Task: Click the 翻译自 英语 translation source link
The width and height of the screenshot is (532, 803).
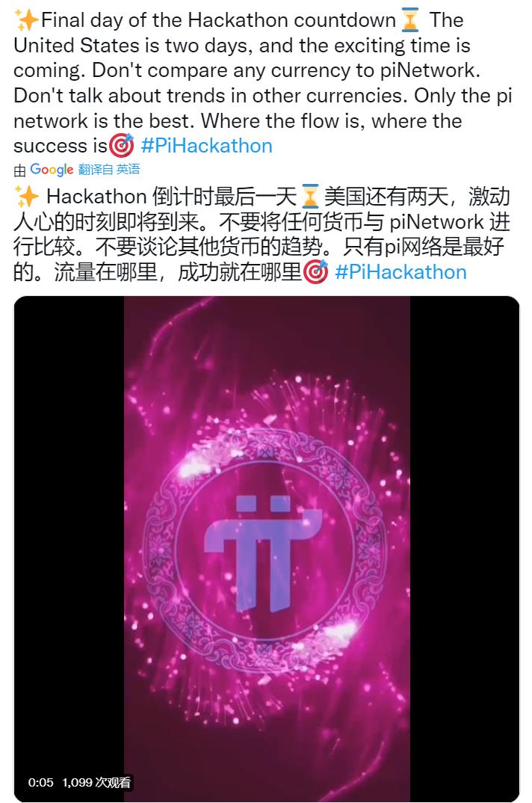Action: pos(109,170)
